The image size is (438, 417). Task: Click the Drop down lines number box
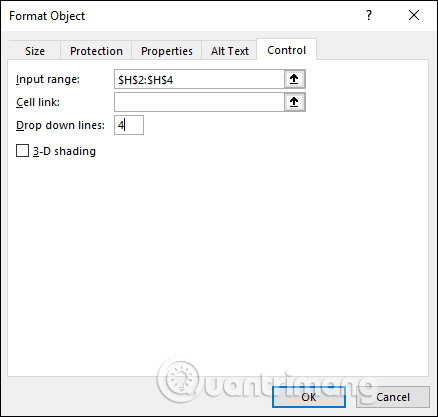[x=129, y=125]
